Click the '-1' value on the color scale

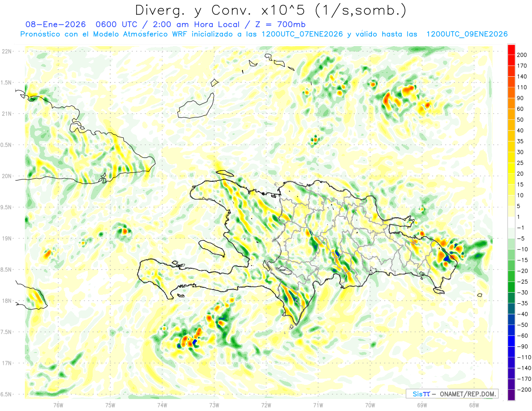coord(521,228)
